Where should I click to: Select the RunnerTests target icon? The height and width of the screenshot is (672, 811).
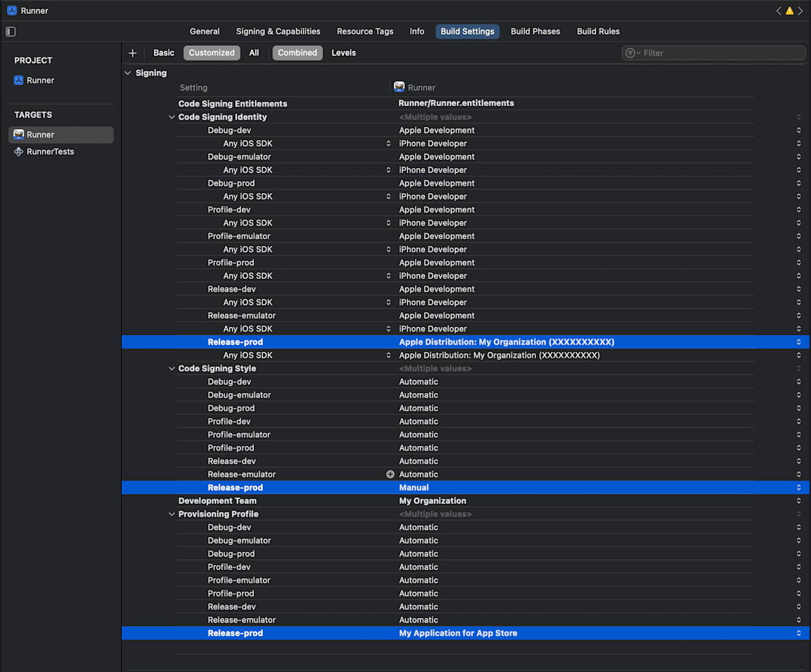[19, 152]
